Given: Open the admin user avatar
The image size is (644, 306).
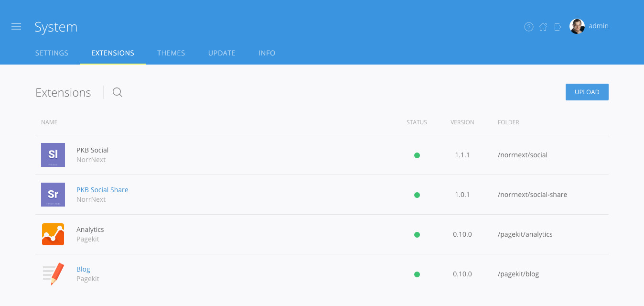Looking at the screenshot, I should (x=577, y=26).
